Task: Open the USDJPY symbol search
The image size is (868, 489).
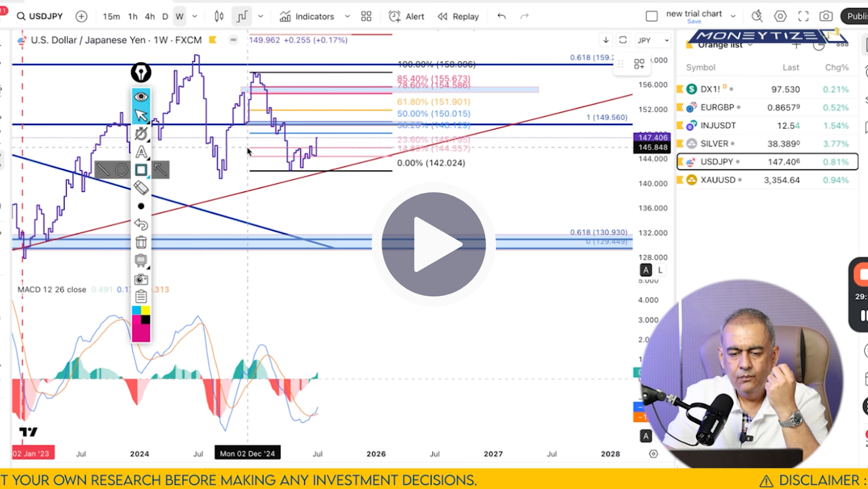Action: click(x=40, y=16)
